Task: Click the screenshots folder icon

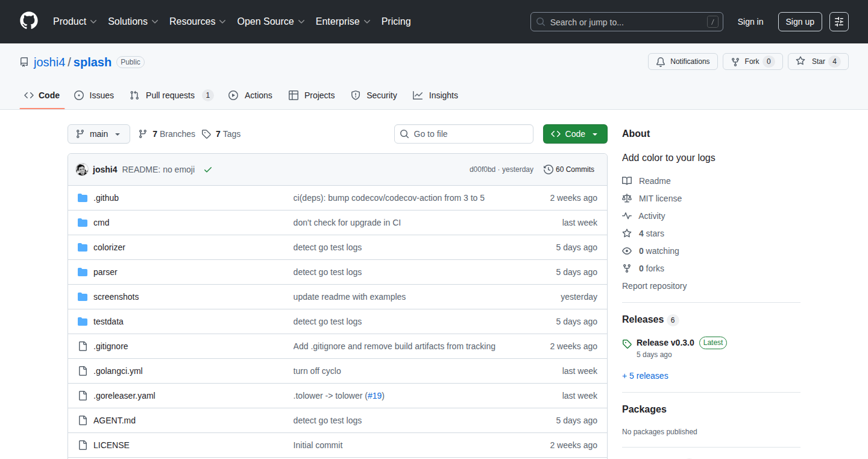Action: pos(83,297)
